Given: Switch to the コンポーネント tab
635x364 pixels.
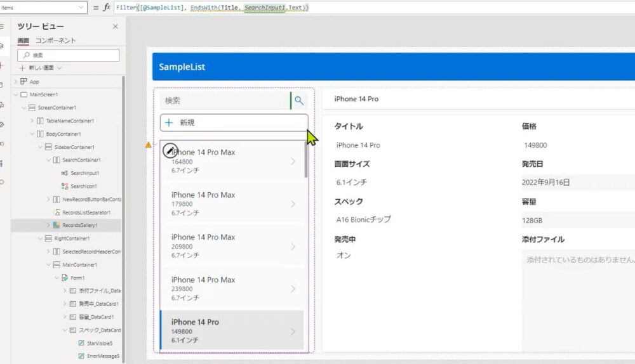Looking at the screenshot, I should click(55, 41).
